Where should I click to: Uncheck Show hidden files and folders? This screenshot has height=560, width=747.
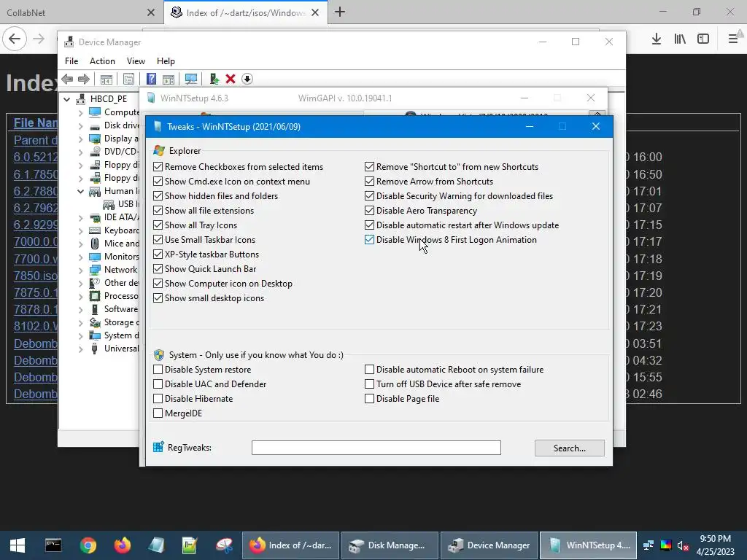coord(158,195)
